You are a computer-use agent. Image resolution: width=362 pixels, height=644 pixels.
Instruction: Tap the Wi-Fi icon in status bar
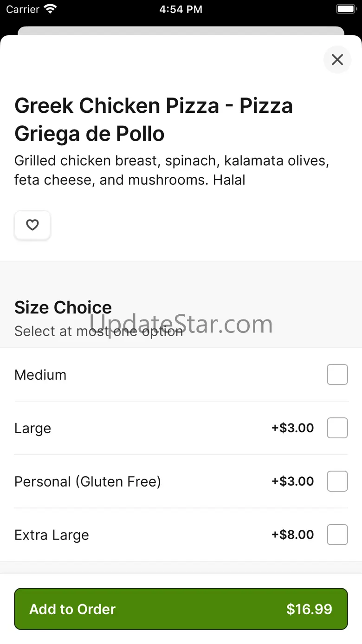pos(50,9)
